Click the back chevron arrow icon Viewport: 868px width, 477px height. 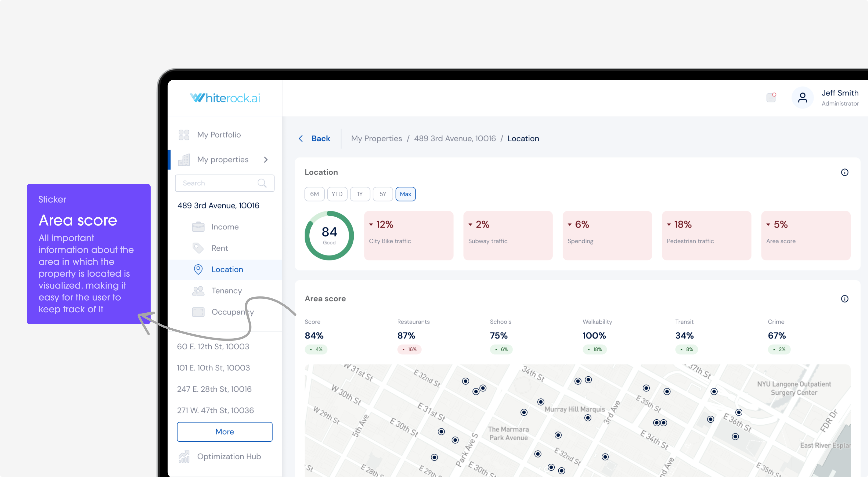(x=300, y=138)
